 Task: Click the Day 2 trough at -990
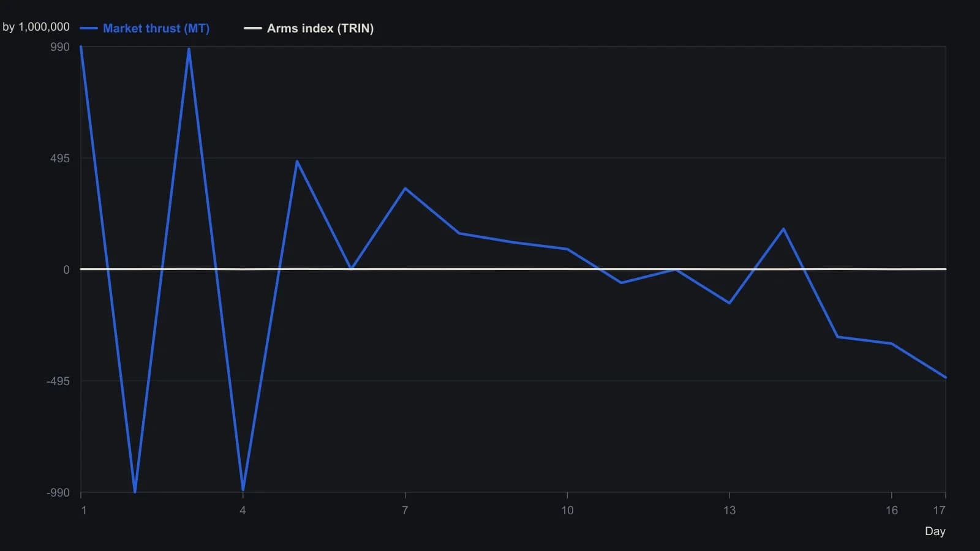[135, 491]
